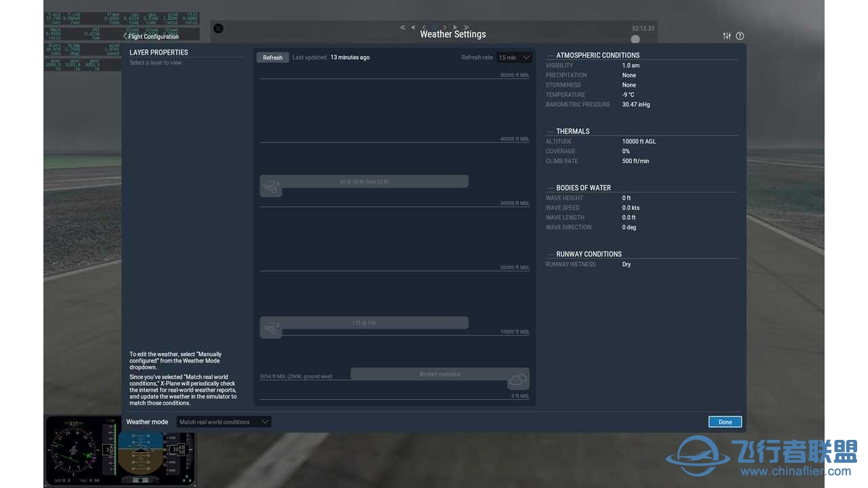Open the Refresh rate 15 min dropdown
Screen dimensions: 868x488
(x=515, y=58)
